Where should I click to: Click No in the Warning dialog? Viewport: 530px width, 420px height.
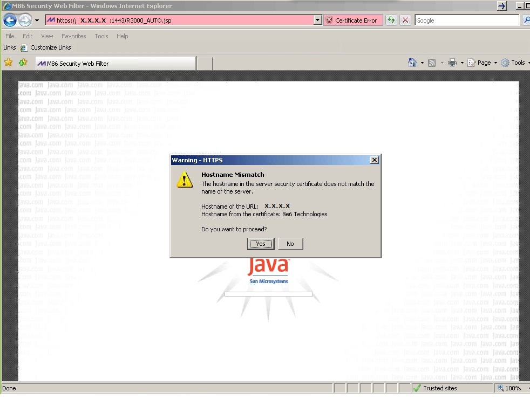pyautogui.click(x=290, y=244)
